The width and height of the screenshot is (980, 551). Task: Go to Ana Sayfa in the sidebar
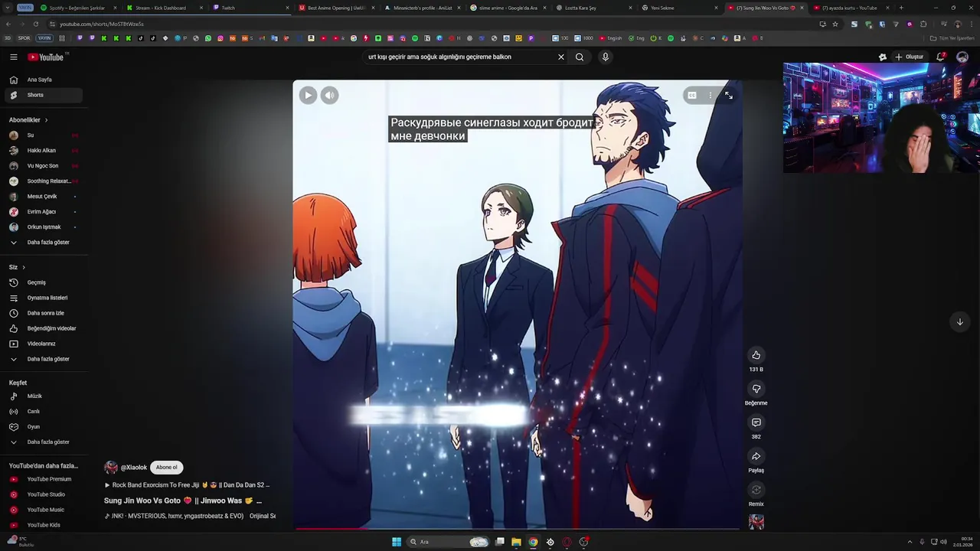tap(42, 80)
